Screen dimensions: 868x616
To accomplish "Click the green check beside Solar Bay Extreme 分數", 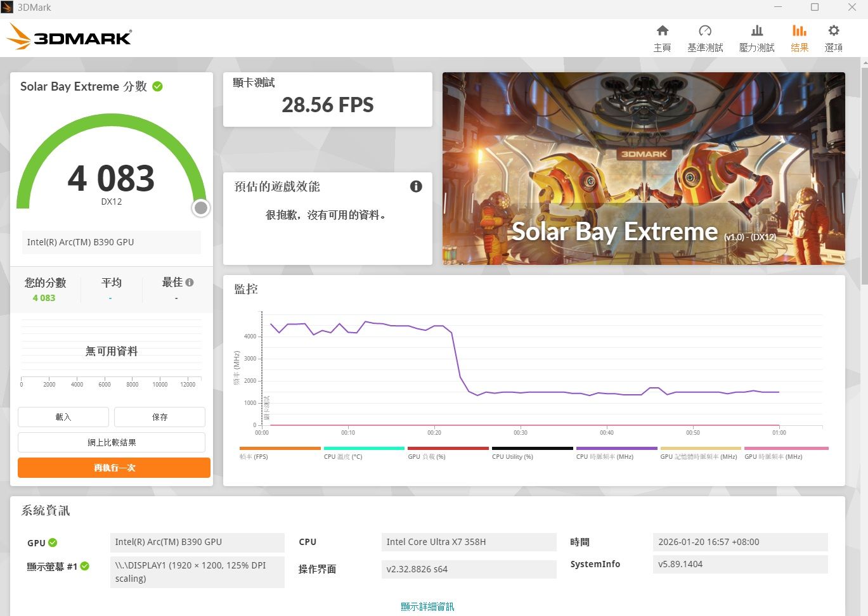I will (x=158, y=86).
